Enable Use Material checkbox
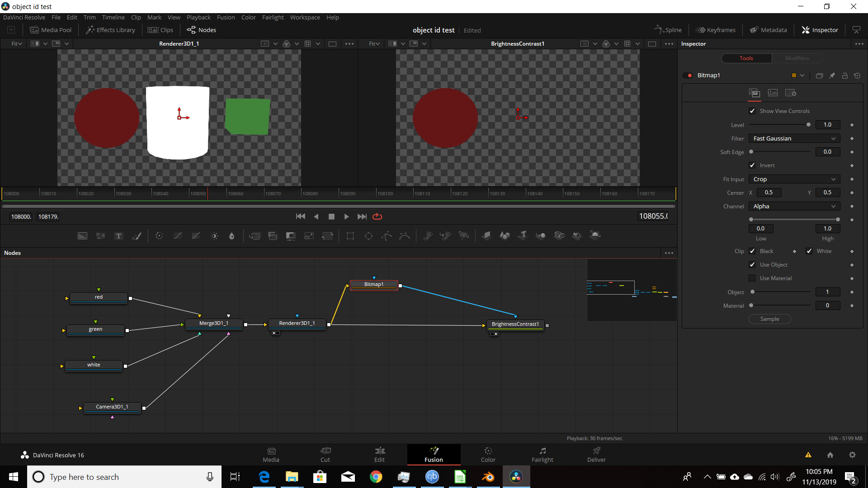The width and height of the screenshot is (868, 488). coord(752,278)
